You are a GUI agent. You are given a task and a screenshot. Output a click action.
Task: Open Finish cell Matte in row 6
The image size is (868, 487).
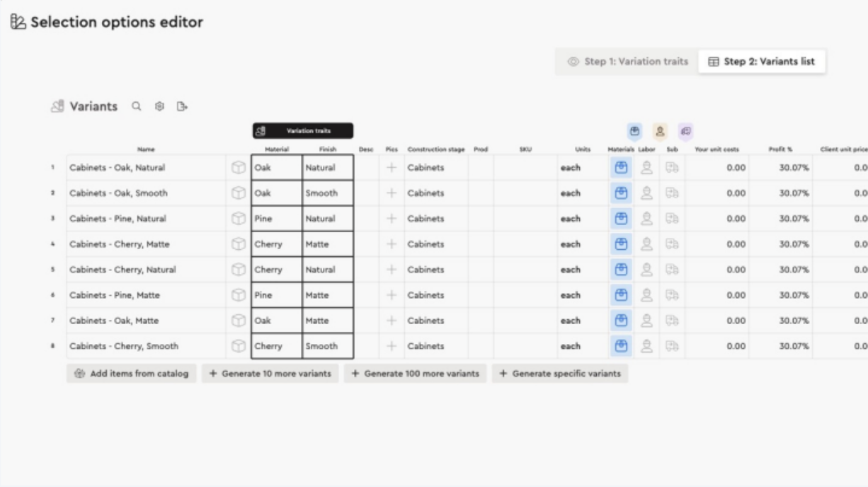click(x=328, y=295)
